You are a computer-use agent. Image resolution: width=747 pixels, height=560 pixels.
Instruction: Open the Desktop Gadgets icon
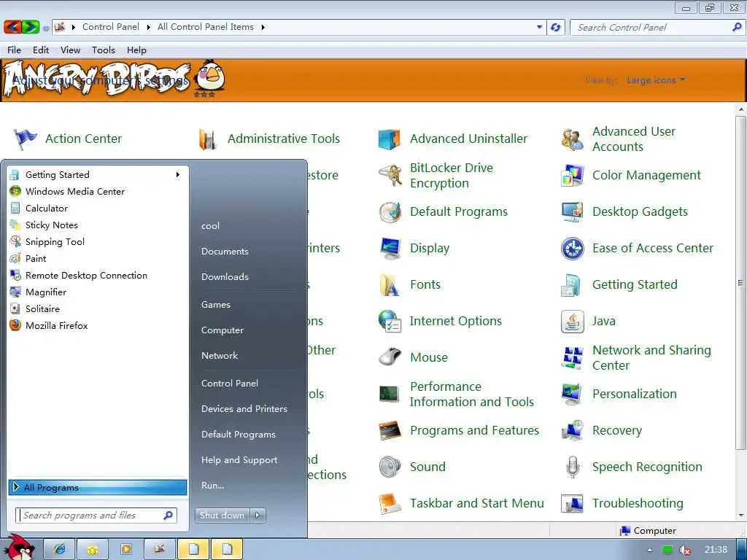pyautogui.click(x=572, y=212)
